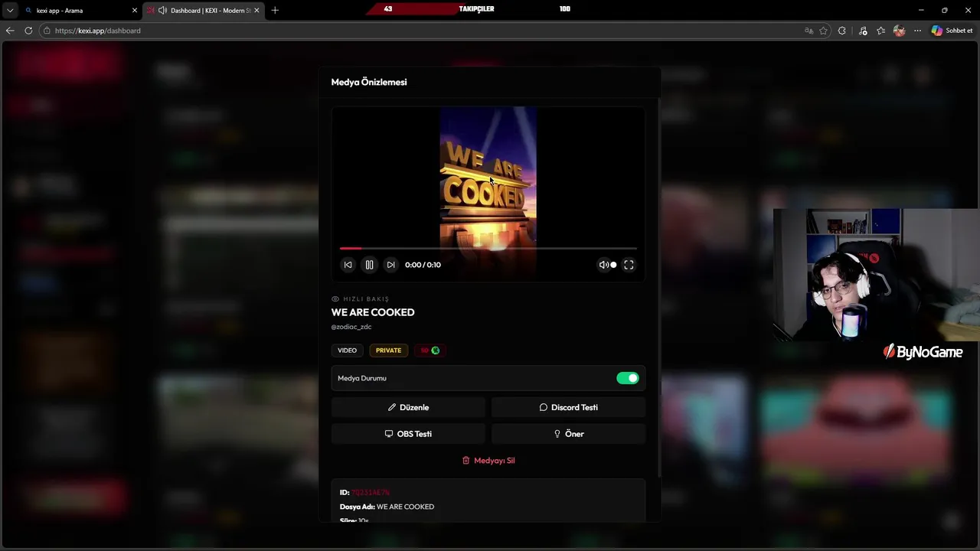This screenshot has height=551, width=980.
Task: Close the kexi app - Arama tab
Action: click(x=135, y=11)
